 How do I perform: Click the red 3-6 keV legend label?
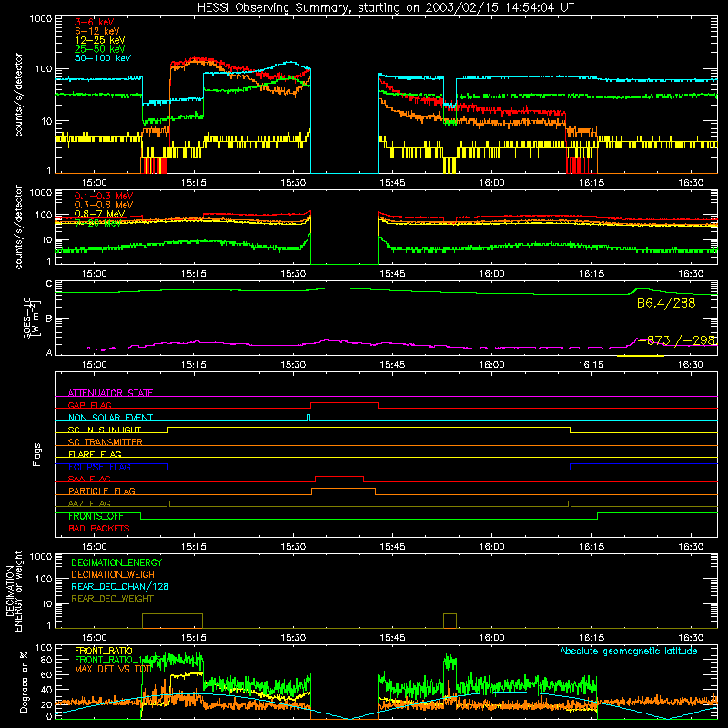[95, 22]
